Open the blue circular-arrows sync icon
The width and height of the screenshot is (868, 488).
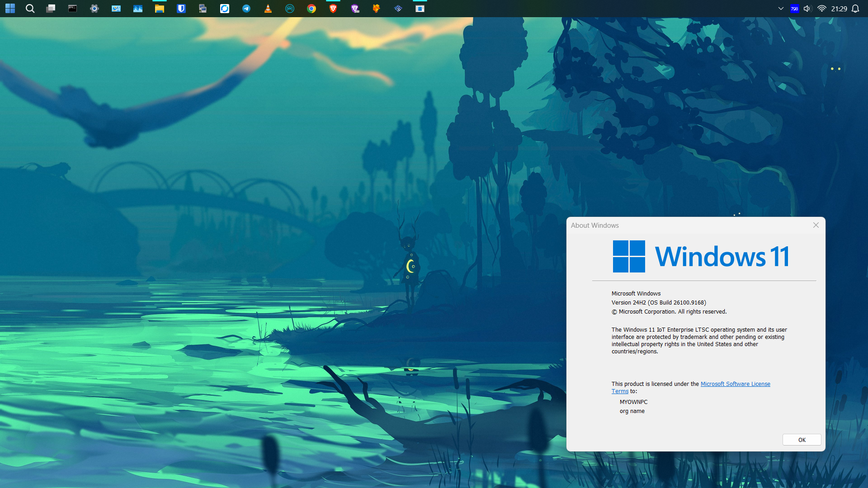pyautogui.click(x=224, y=9)
